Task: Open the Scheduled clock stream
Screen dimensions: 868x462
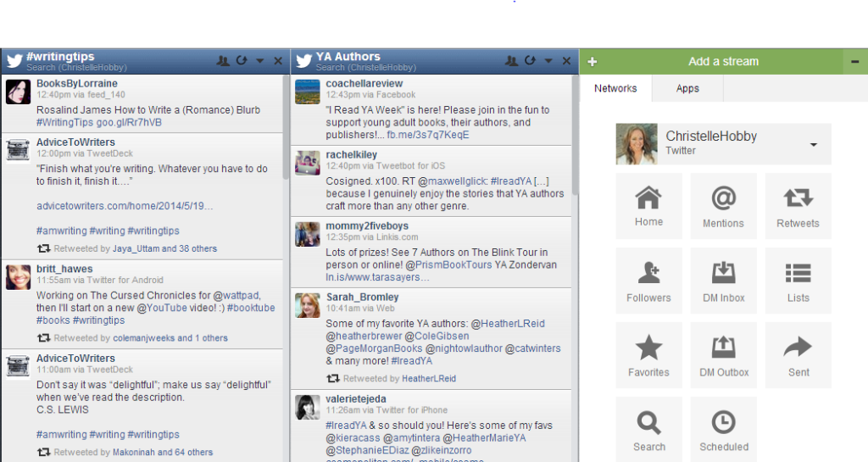Action: [723, 430]
